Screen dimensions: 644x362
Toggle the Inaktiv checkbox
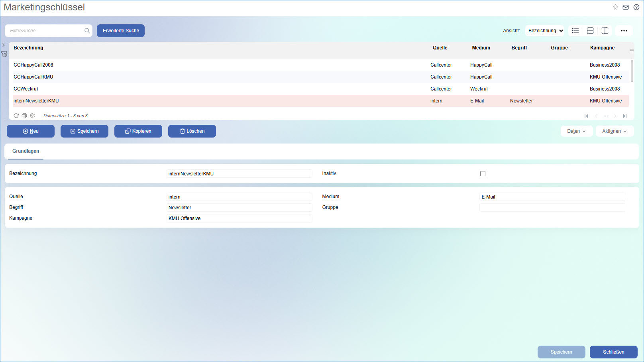(x=483, y=173)
